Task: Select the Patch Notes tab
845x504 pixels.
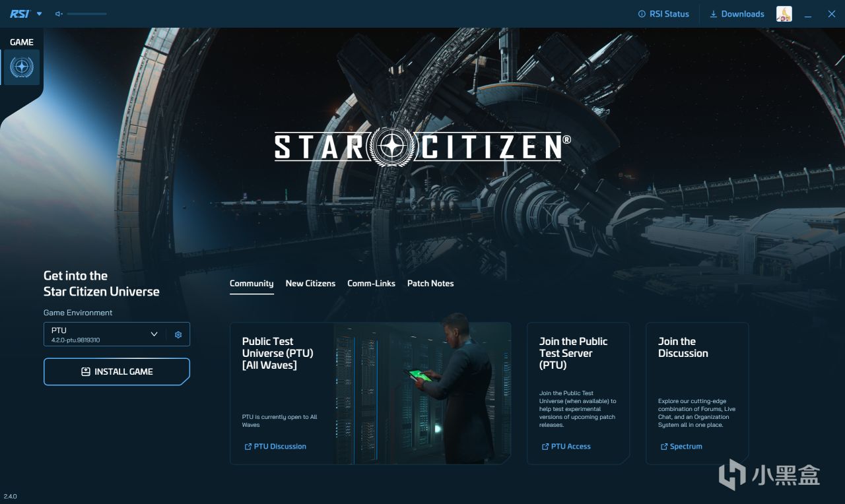Action: tap(430, 284)
